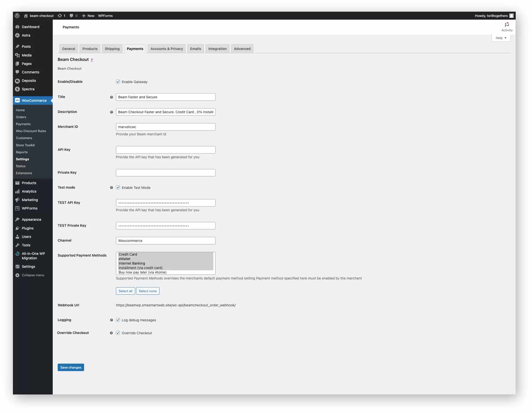The height and width of the screenshot is (412, 532).
Task: Toggle the Log debug messages checkbox
Action: point(118,320)
